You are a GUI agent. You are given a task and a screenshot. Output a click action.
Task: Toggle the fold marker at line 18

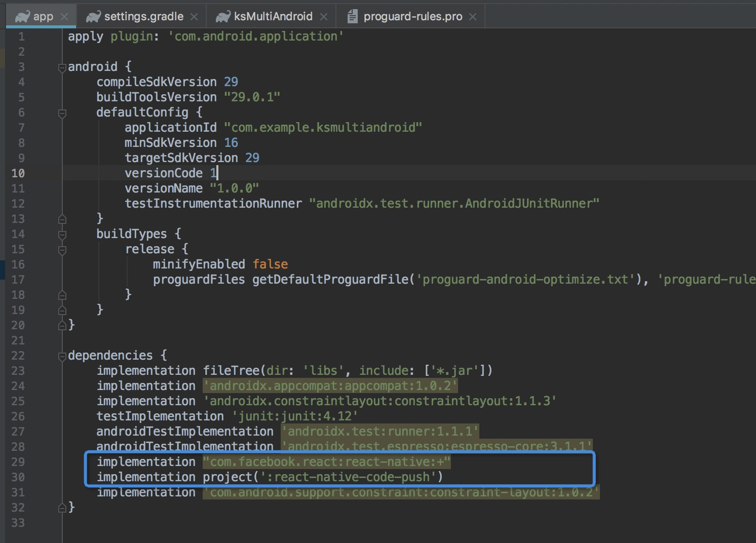(61, 294)
